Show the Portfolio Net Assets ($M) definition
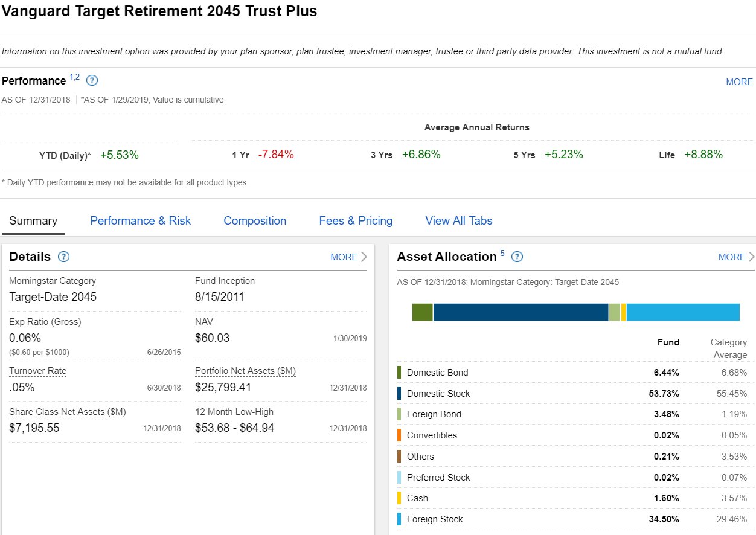The height and width of the screenshot is (535, 756). coord(246,371)
